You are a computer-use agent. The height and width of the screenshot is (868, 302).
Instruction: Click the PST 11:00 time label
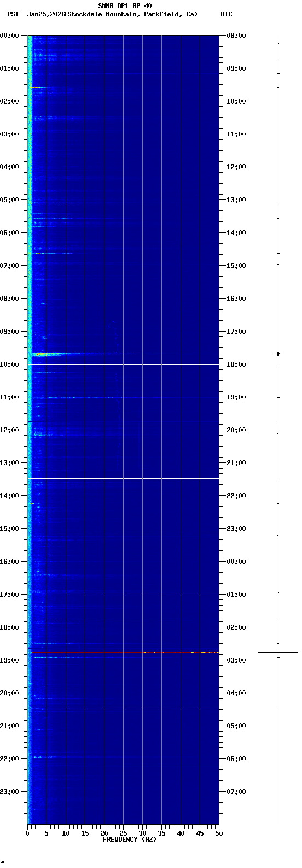(x=10, y=397)
